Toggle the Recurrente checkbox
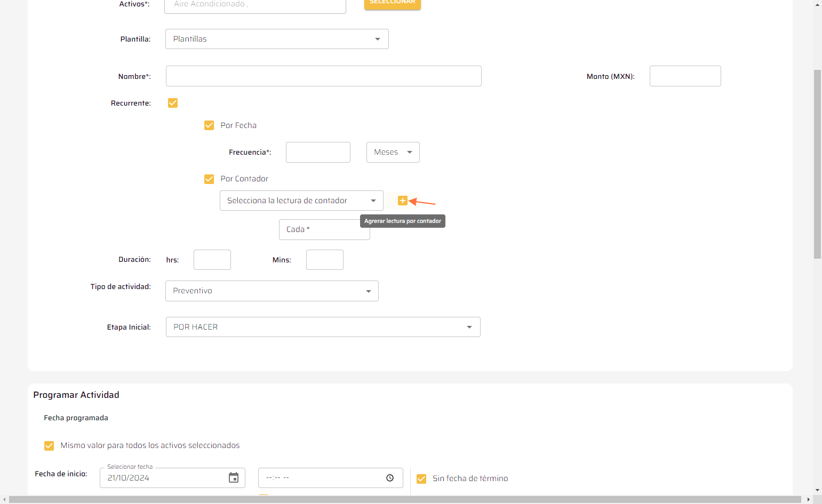 (173, 103)
